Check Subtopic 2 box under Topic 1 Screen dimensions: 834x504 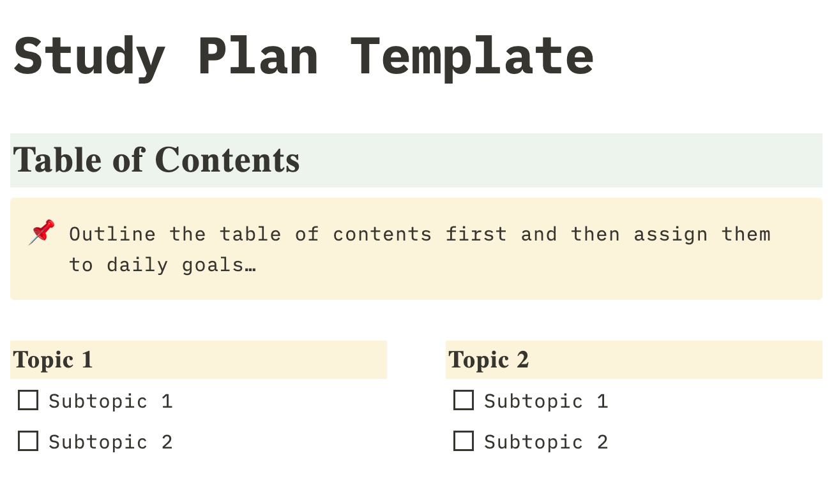coord(28,441)
